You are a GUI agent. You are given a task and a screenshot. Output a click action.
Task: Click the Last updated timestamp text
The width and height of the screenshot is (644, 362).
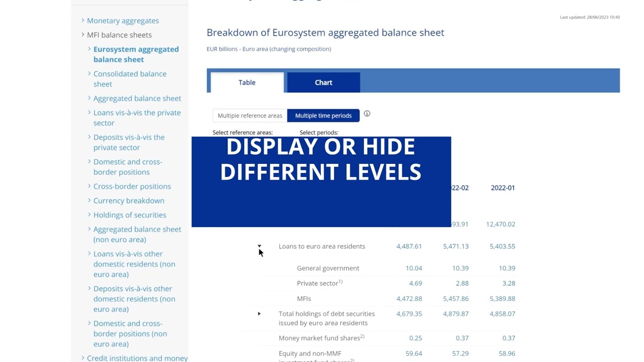pos(590,17)
